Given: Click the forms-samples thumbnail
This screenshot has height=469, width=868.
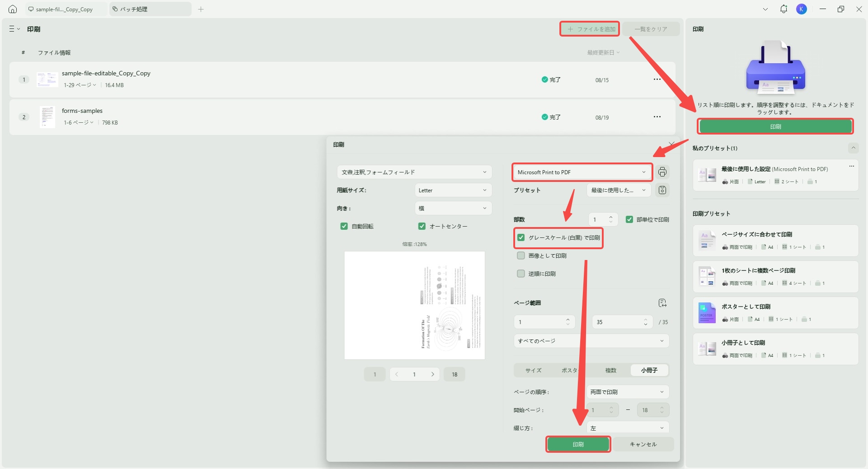Looking at the screenshot, I should tap(47, 117).
